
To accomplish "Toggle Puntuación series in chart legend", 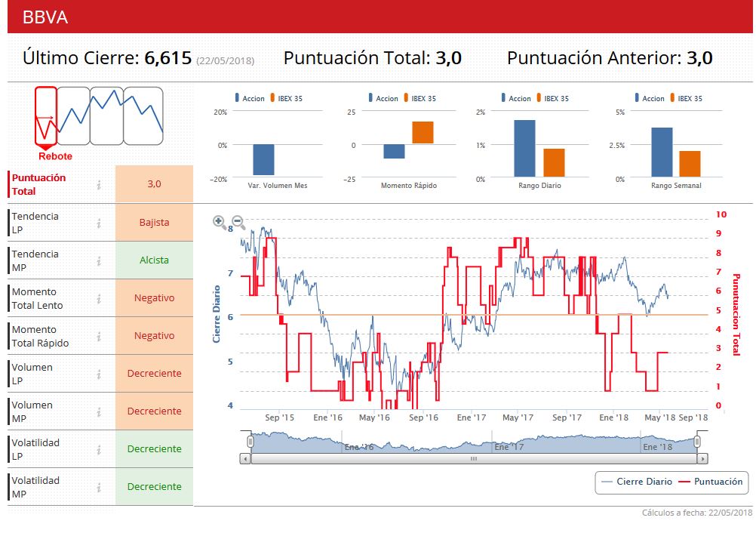I will coord(711,482).
